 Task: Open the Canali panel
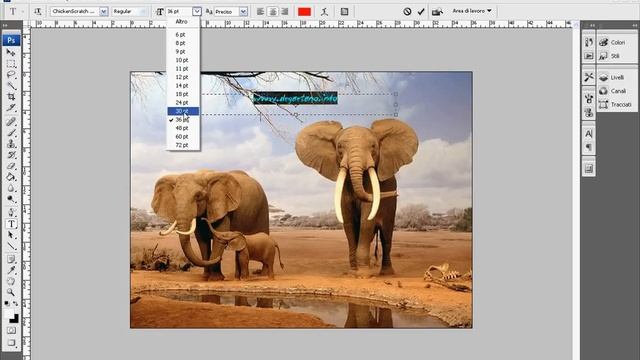tap(617, 91)
